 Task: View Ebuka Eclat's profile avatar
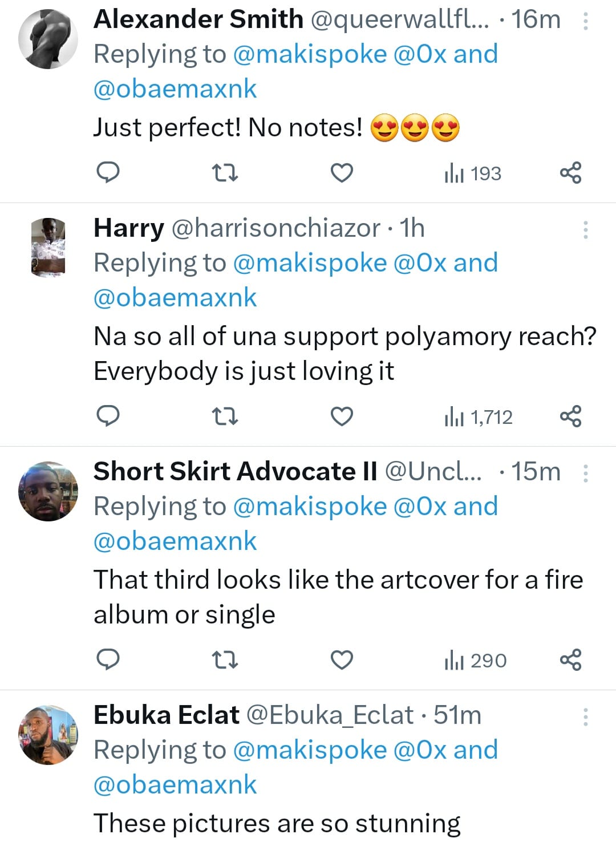click(x=48, y=735)
